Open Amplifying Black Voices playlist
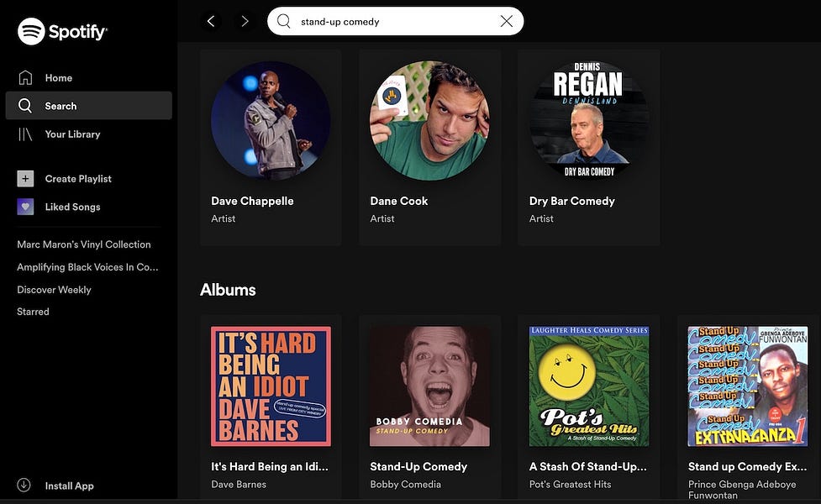 pos(87,266)
